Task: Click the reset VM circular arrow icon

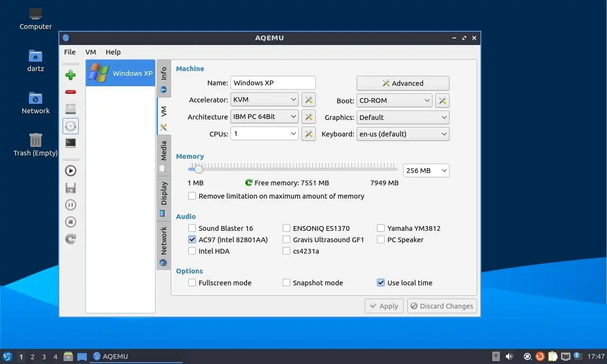Action: click(x=71, y=239)
